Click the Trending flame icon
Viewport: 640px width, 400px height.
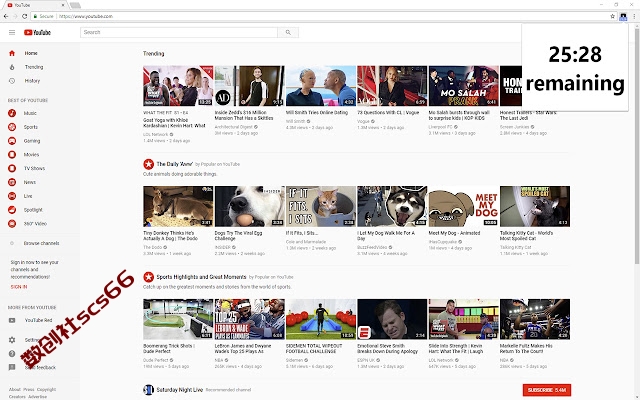(12, 67)
